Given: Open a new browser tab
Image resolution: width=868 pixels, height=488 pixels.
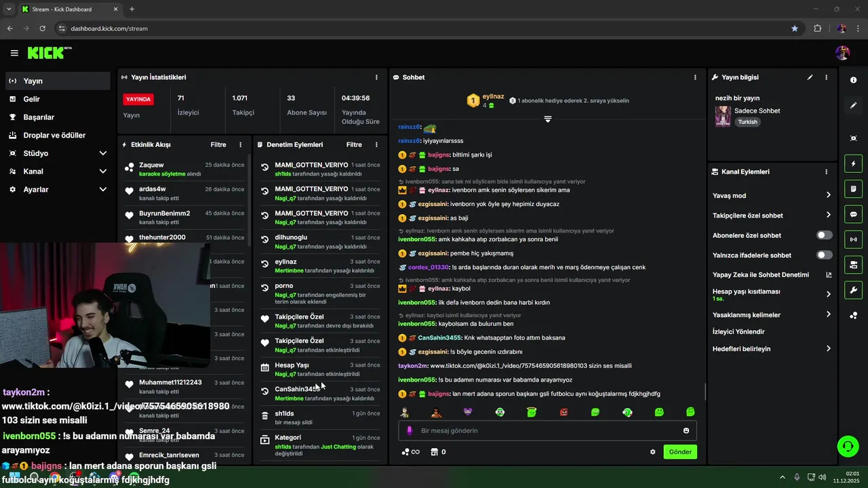Looking at the screenshot, I should pos(132,9).
